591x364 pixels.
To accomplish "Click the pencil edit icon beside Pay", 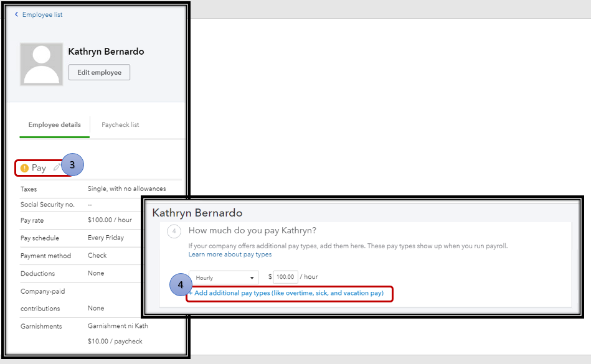I will (x=57, y=167).
